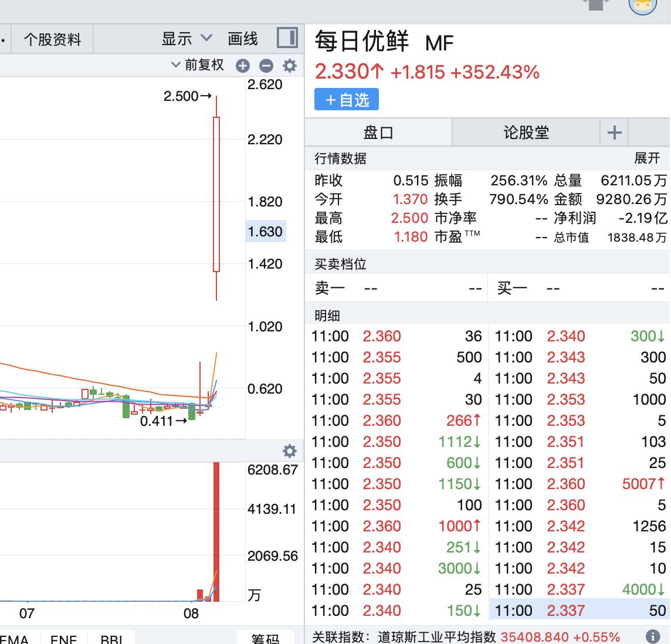Open volume panel settings gear
671x644 pixels.
[x=290, y=451]
